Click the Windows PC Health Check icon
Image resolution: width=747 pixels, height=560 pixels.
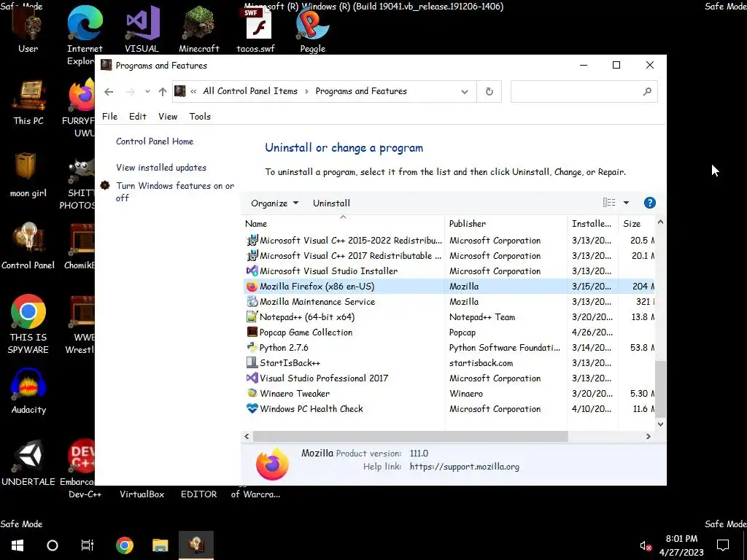click(252, 408)
